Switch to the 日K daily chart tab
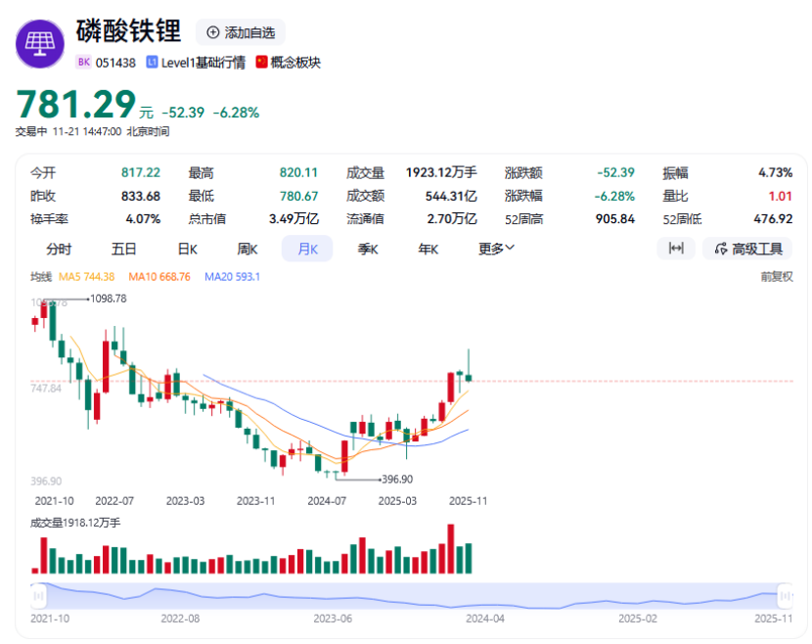The width and height of the screenshot is (812, 644). (186, 249)
